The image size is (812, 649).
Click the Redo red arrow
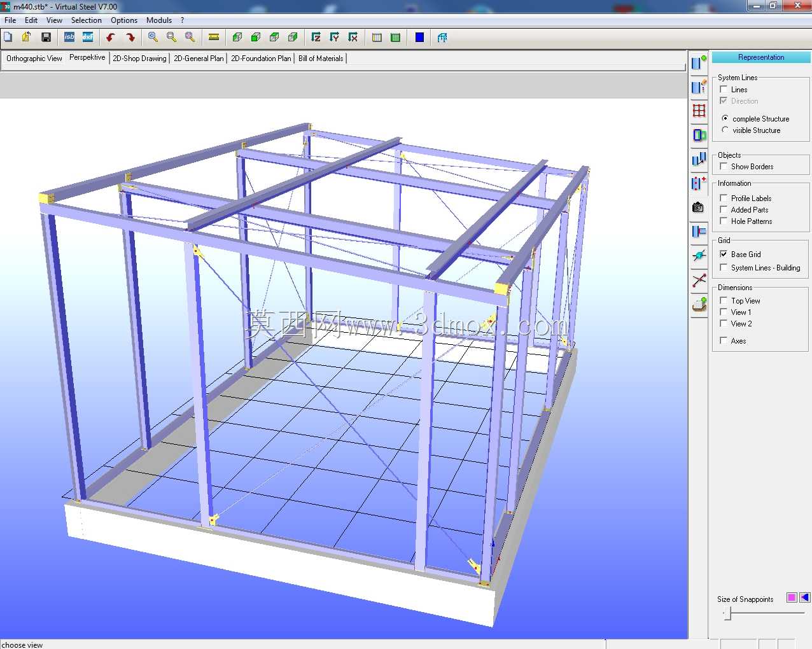(x=130, y=38)
